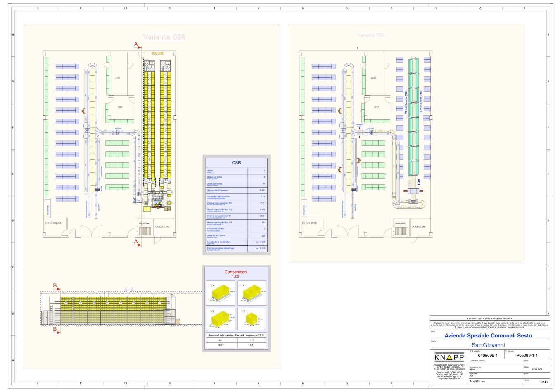560x392 pixels.
Task: Click the KNAPP company logo
Action: tap(449, 356)
